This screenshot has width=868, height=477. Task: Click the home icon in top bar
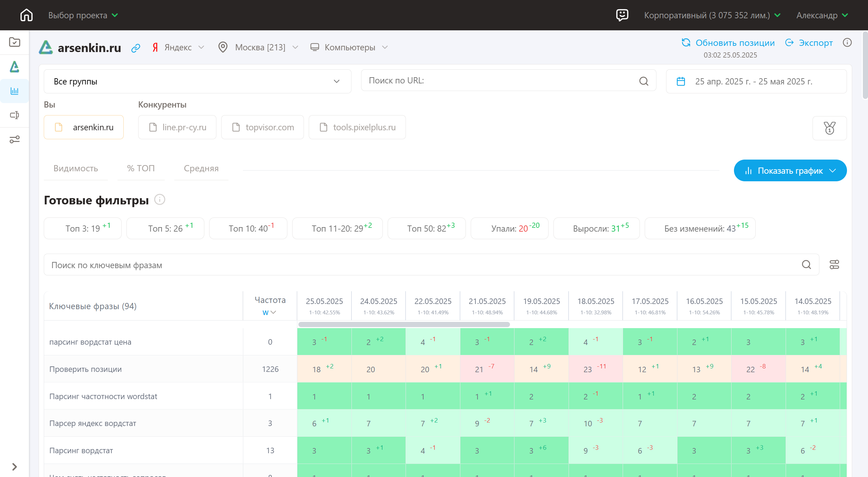27,15
